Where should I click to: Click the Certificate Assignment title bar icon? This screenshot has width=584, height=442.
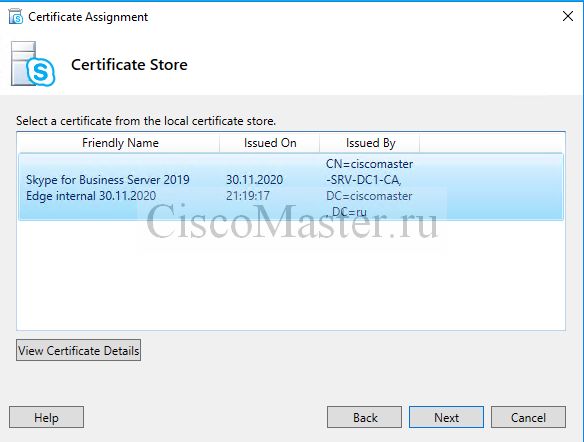(x=16, y=17)
